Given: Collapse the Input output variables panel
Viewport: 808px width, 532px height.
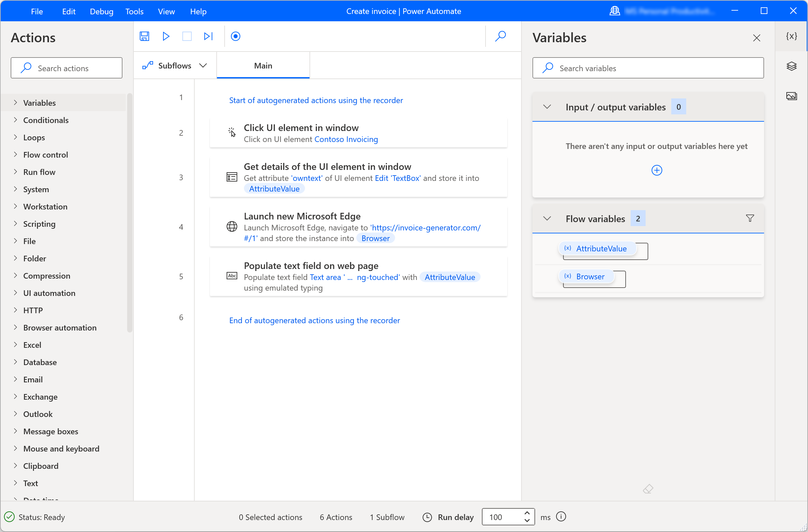Looking at the screenshot, I should click(x=546, y=107).
